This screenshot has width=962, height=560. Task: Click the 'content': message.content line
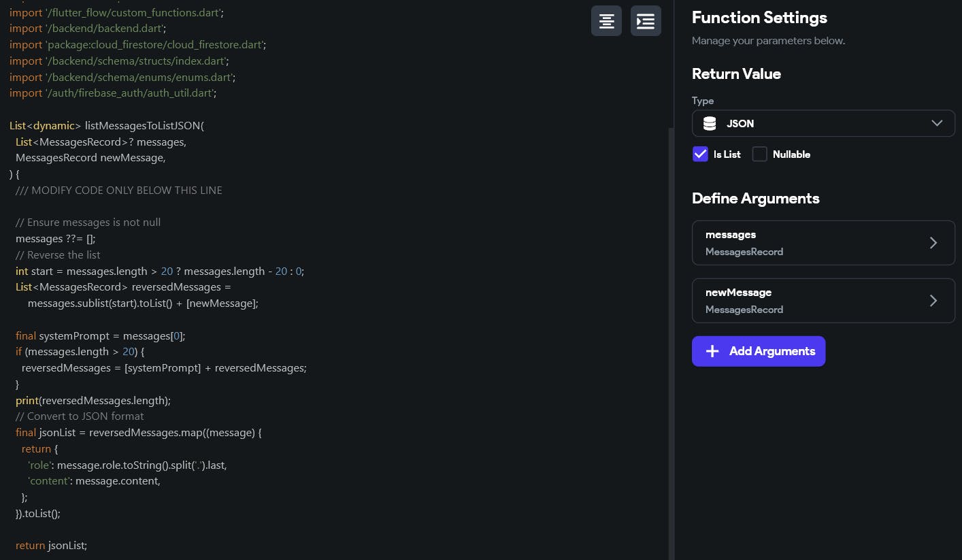coord(94,481)
